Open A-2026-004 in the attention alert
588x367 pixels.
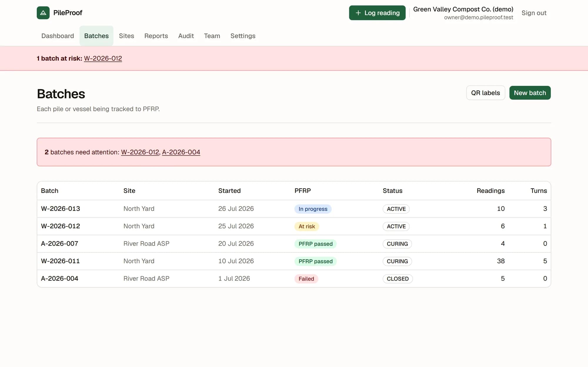(181, 152)
